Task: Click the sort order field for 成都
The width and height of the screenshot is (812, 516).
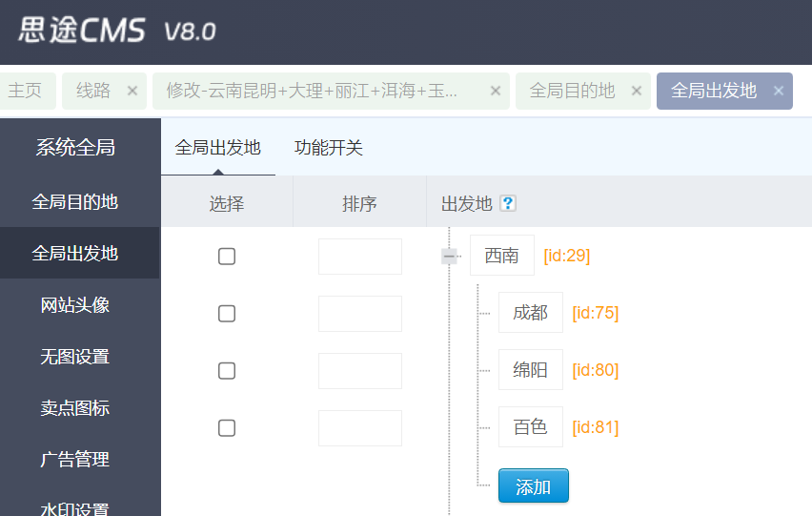Action: (359, 313)
